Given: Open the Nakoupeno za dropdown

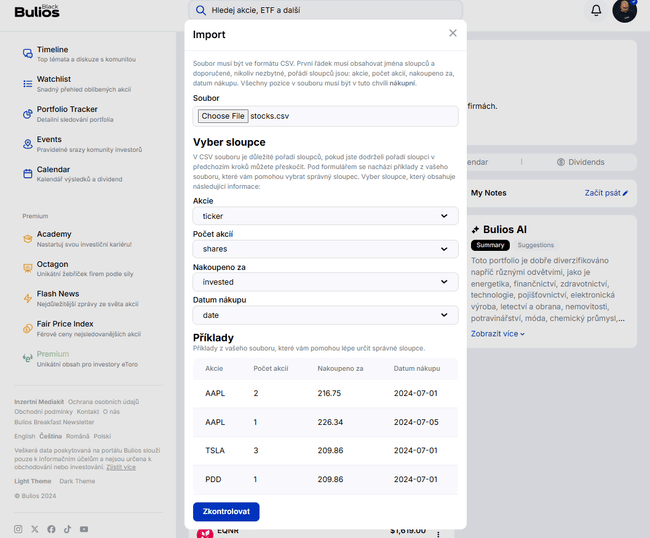Looking at the screenshot, I should [325, 282].
